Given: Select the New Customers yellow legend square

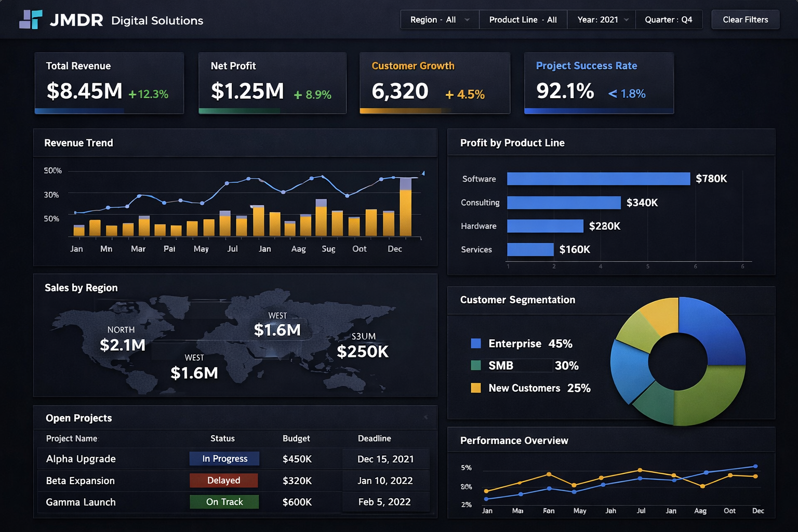Looking at the screenshot, I should coord(476,388).
